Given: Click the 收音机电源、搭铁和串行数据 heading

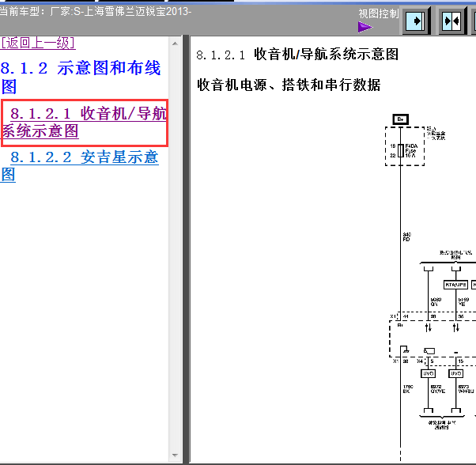Looking at the screenshot, I should point(289,85).
